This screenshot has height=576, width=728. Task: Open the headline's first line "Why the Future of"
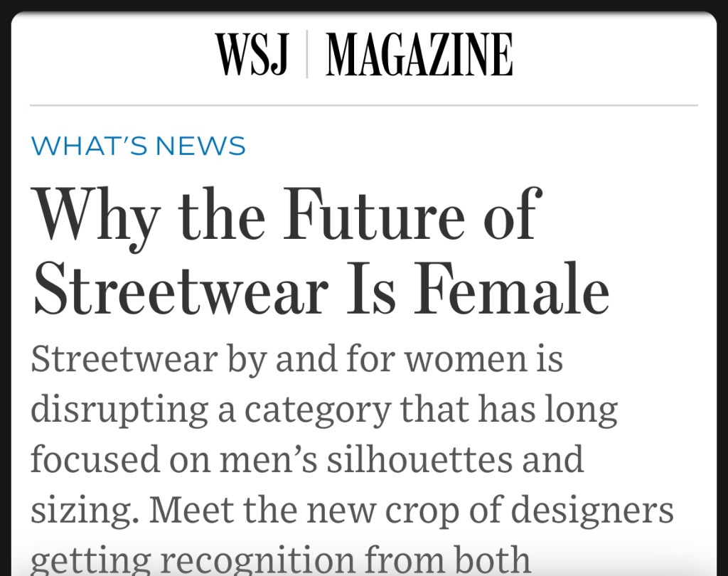(x=287, y=214)
